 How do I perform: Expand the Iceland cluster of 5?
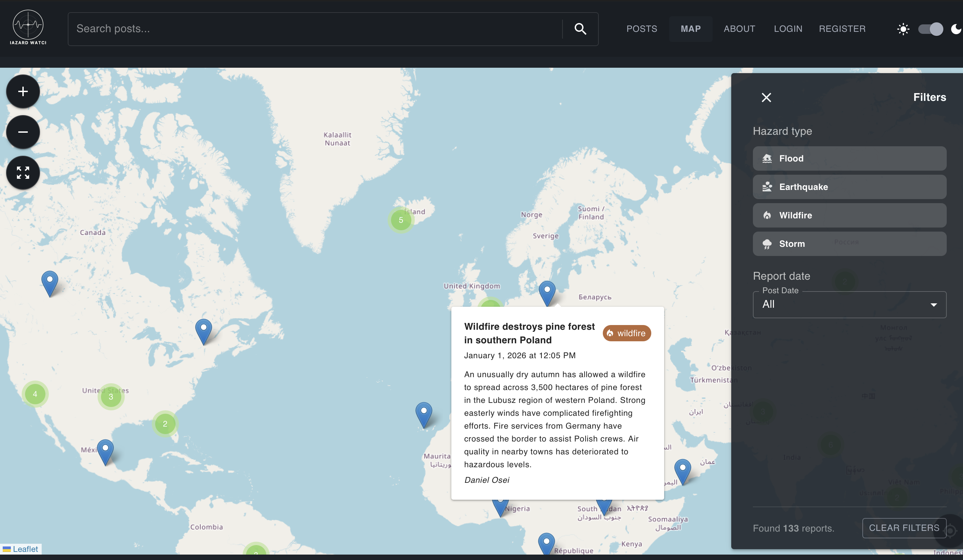click(x=401, y=220)
